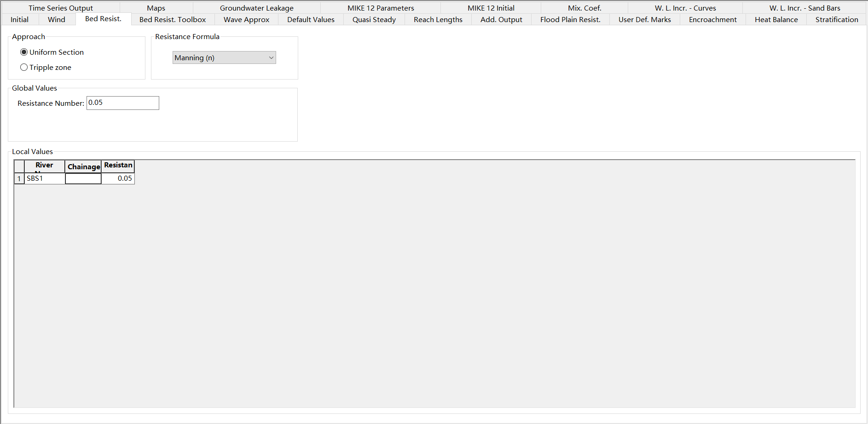The width and height of the screenshot is (868, 424).
Task: Open the Manning (n) resistance formula dropdown
Action: click(x=224, y=58)
